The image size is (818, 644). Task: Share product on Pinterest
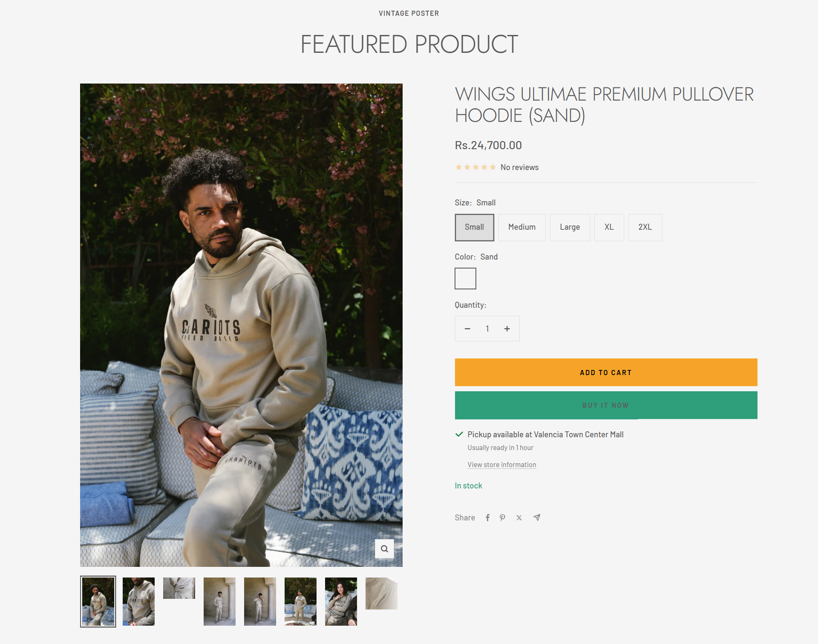click(x=503, y=517)
